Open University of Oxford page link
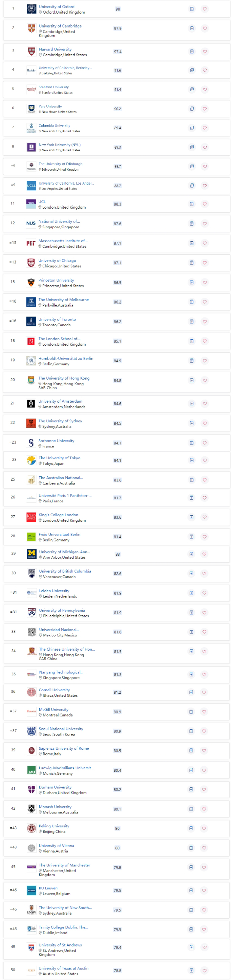Screen dimensions: 234x980 [57, 7]
